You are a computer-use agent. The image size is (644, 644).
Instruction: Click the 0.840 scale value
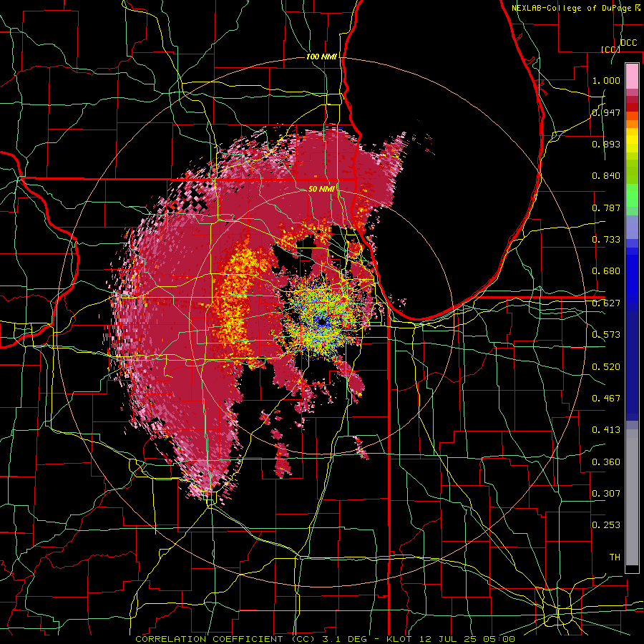click(606, 176)
